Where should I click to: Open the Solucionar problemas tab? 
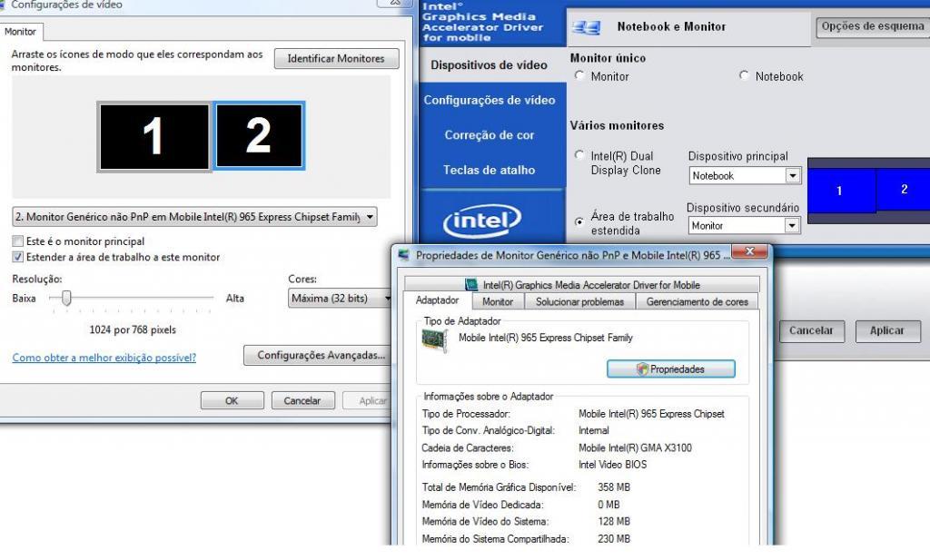(580, 301)
